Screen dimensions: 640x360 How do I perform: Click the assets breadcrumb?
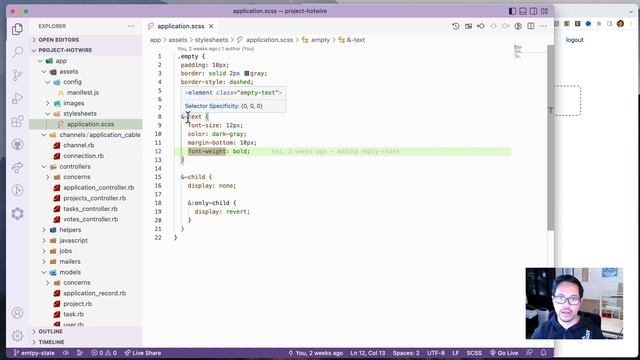click(x=178, y=40)
